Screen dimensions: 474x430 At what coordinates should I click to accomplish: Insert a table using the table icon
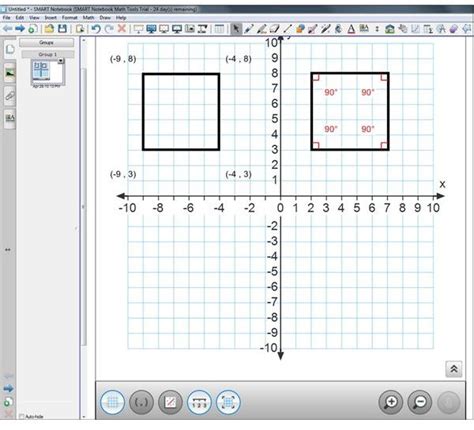click(x=219, y=29)
